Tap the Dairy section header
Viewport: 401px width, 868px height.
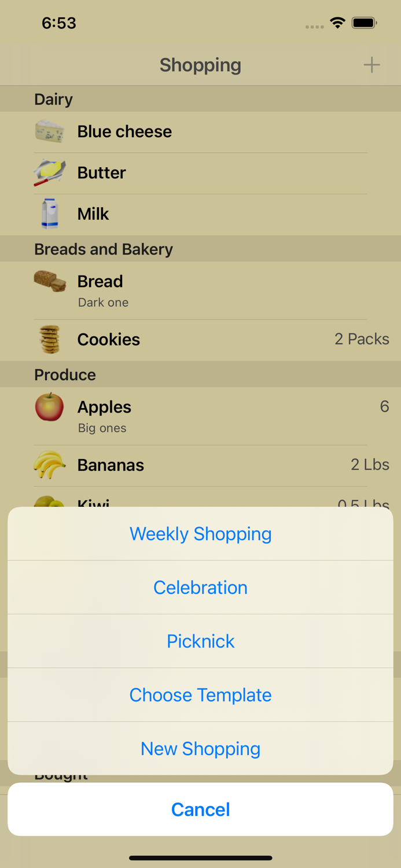pyautogui.click(x=53, y=99)
